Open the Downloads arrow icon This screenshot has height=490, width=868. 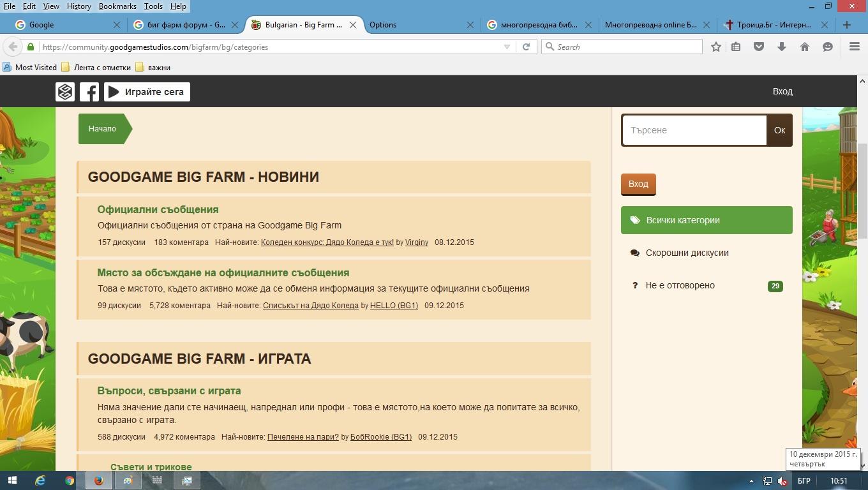tap(781, 47)
